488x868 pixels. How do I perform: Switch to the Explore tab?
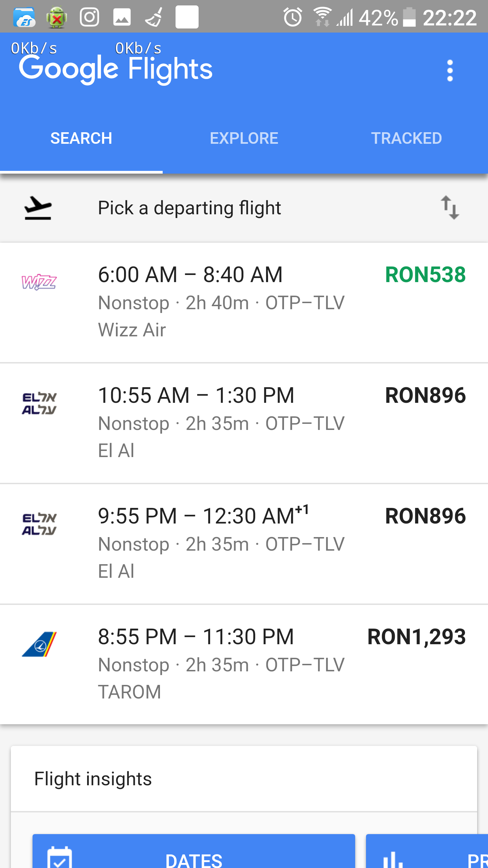point(244,138)
